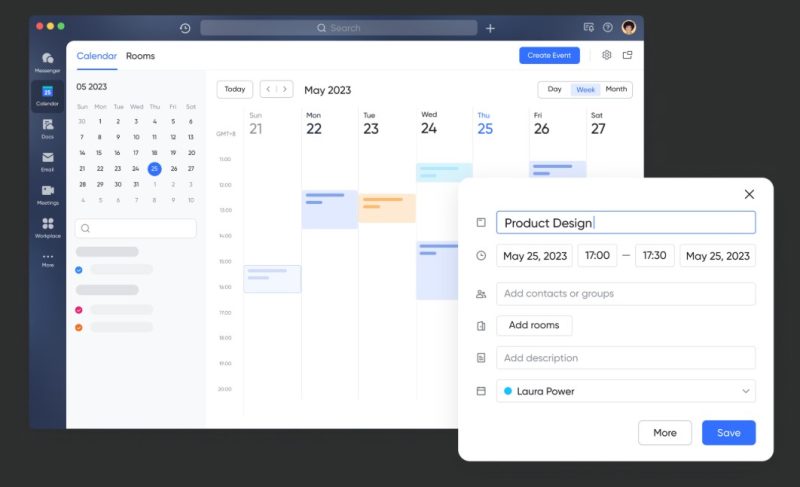Screen dimensions: 800x487
Task: Open the Monday 22 event block
Action: (330, 209)
